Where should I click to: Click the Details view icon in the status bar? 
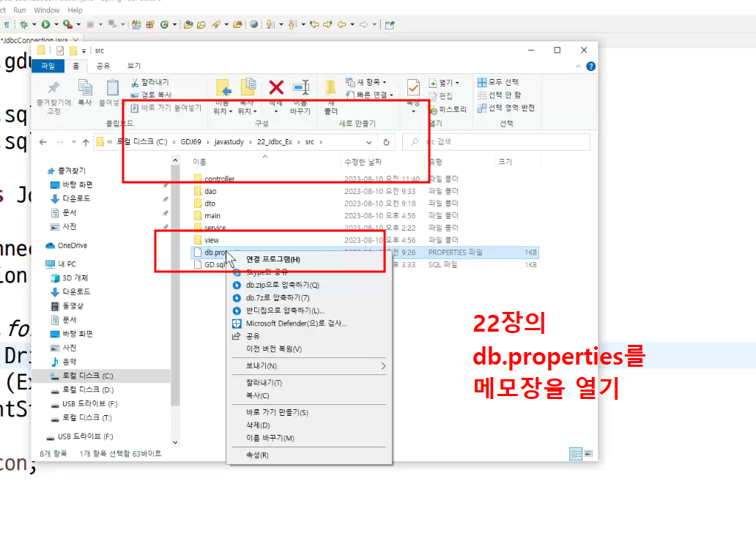(576, 453)
